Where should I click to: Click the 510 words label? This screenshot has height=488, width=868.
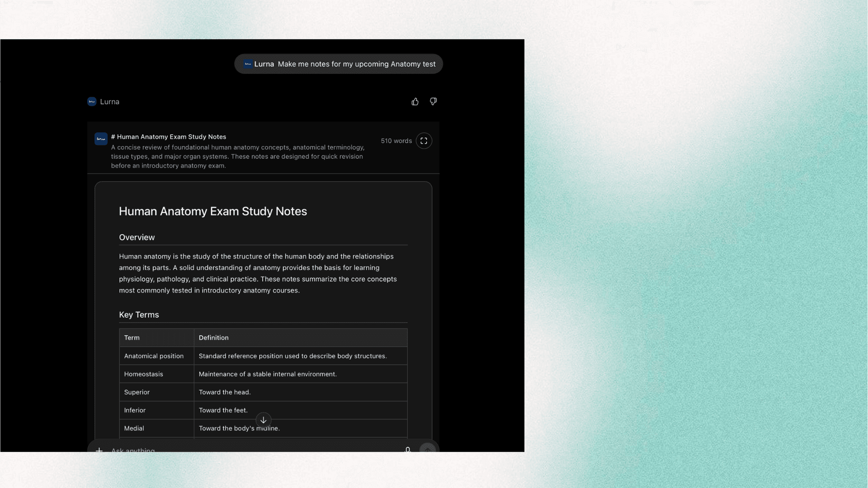click(x=396, y=141)
